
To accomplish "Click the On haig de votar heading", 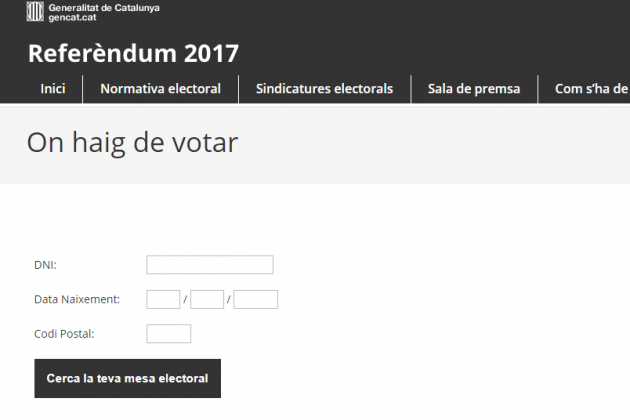I will point(132,142).
